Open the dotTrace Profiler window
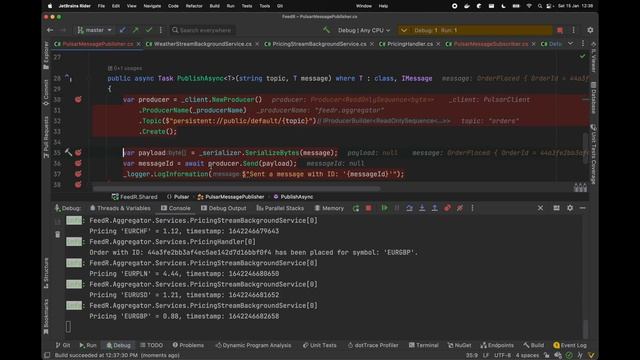Screen dimensions: 640x360 coord(373,345)
